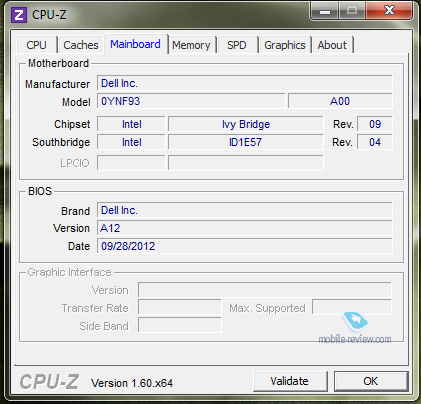421x404 pixels.
Task: Click the OK button
Action: (x=371, y=381)
